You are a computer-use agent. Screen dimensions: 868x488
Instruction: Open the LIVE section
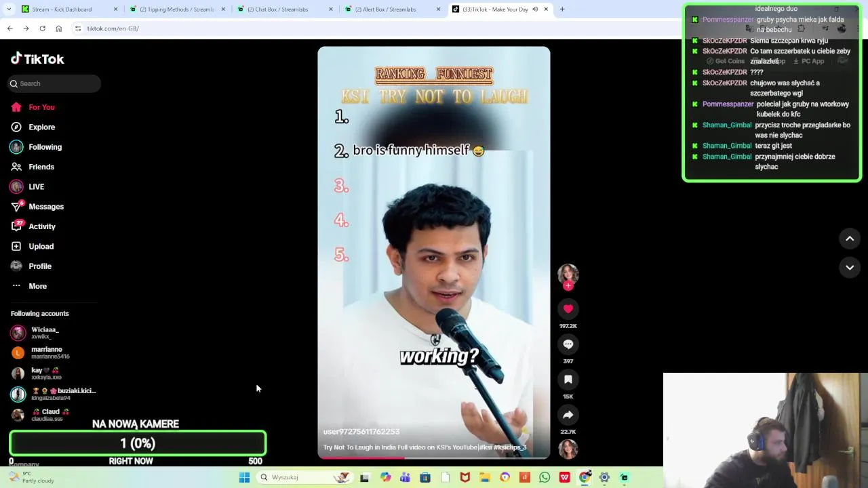27,186
